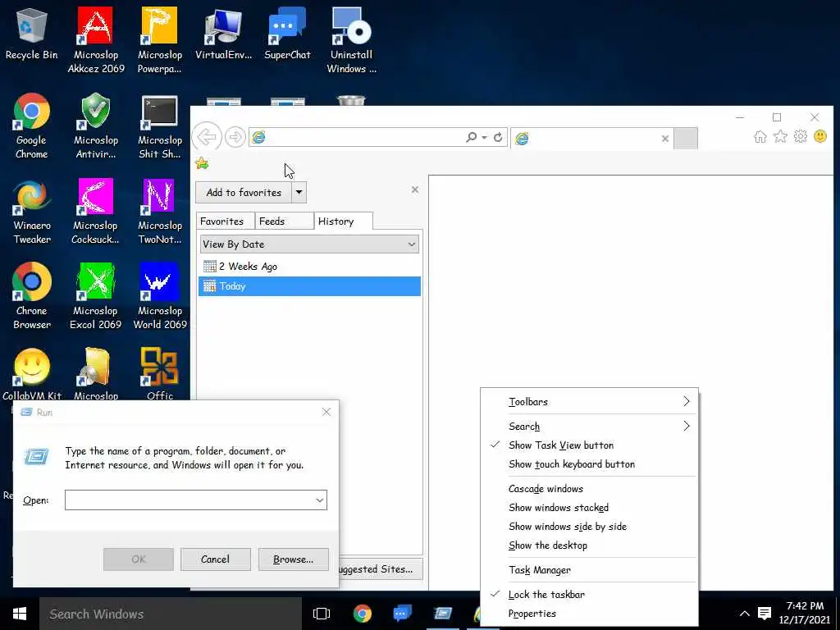Select Show windows stacked

[589, 508]
